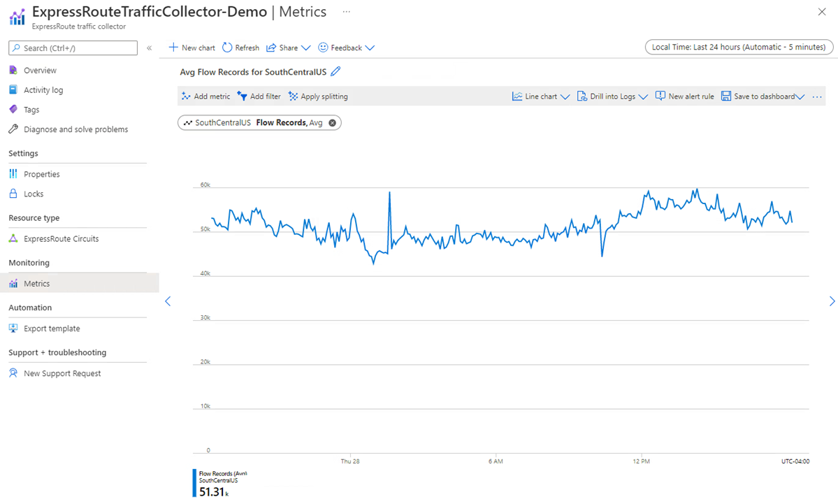The image size is (838, 504).
Task: Click the sidebar Search input field
Action: pyautogui.click(x=73, y=48)
